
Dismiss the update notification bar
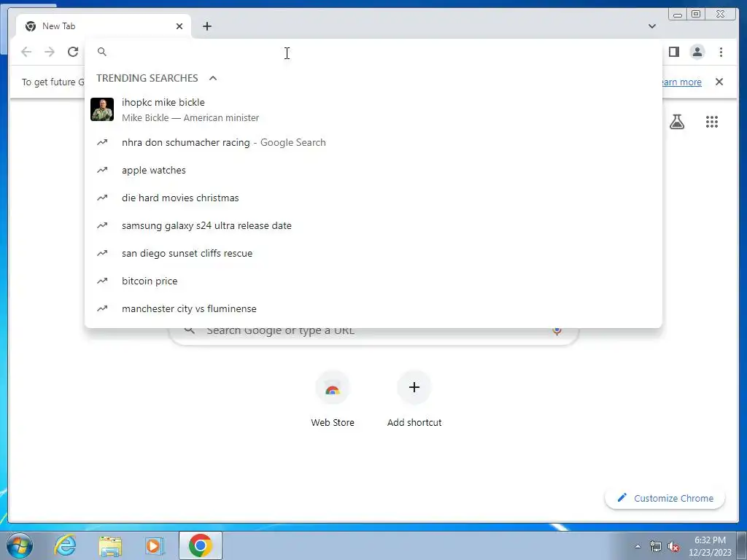click(x=719, y=82)
